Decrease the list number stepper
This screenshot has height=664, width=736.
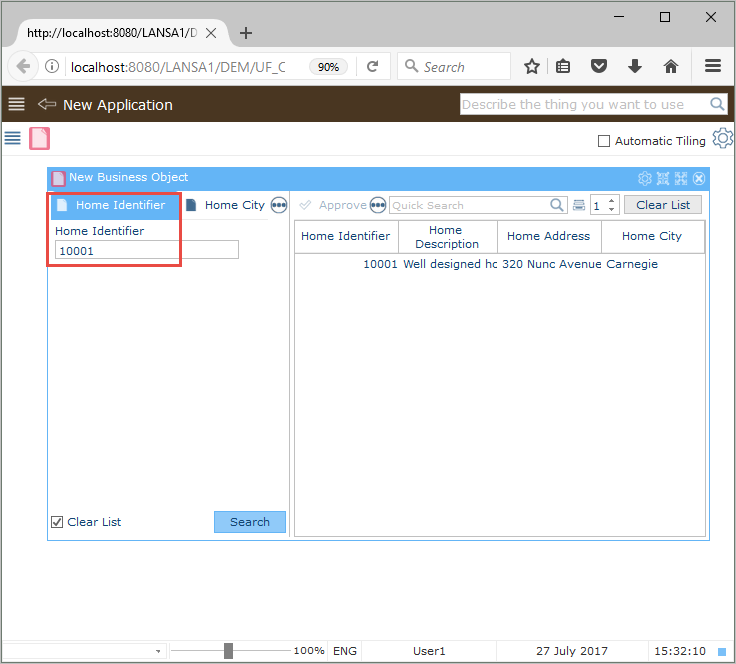click(611, 209)
